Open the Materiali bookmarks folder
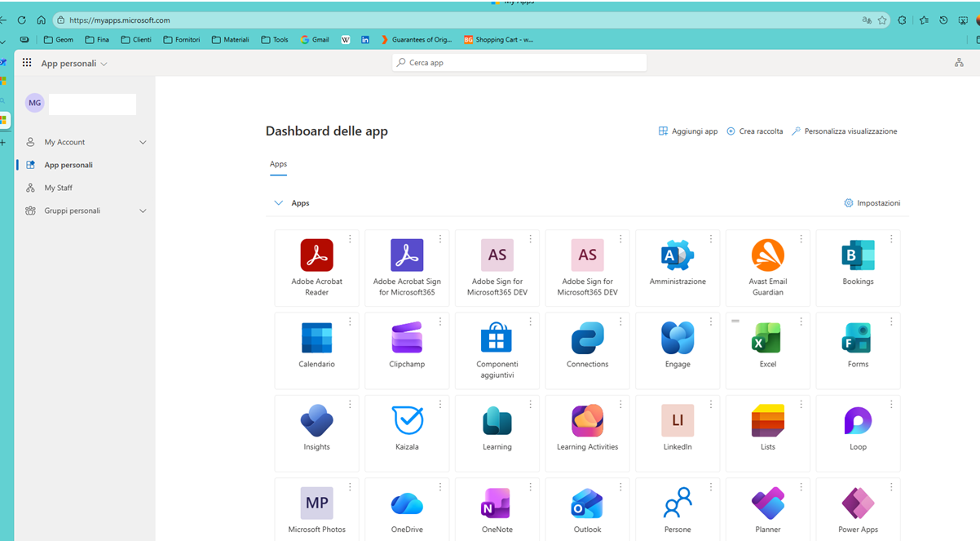This screenshot has width=980, height=541. (x=230, y=39)
